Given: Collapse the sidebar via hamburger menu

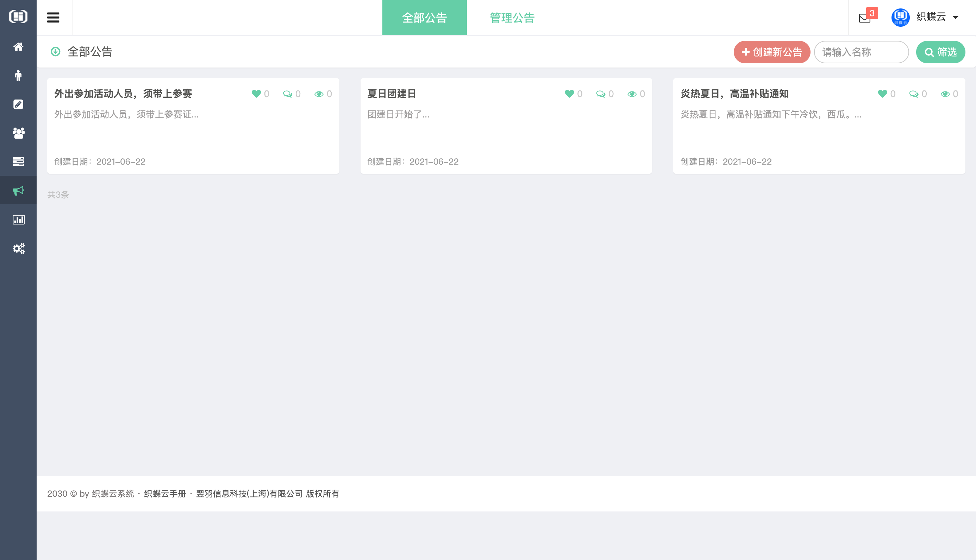Looking at the screenshot, I should coord(53,17).
